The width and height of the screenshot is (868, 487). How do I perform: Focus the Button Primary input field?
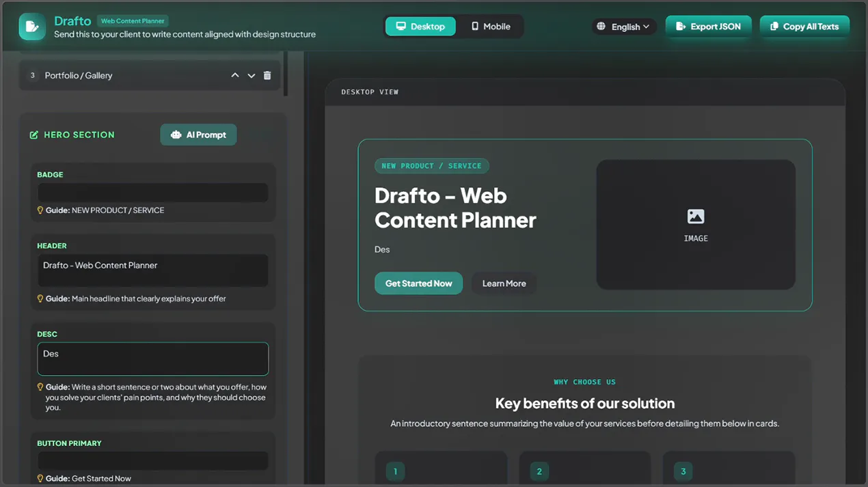pyautogui.click(x=152, y=460)
